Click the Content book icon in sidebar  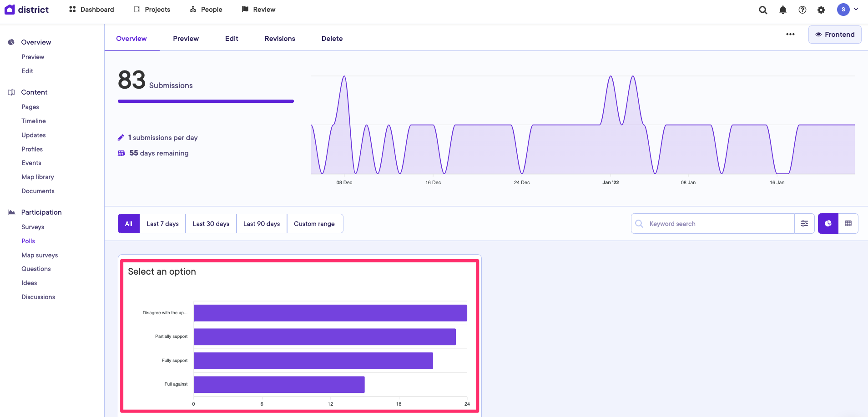[x=11, y=92]
